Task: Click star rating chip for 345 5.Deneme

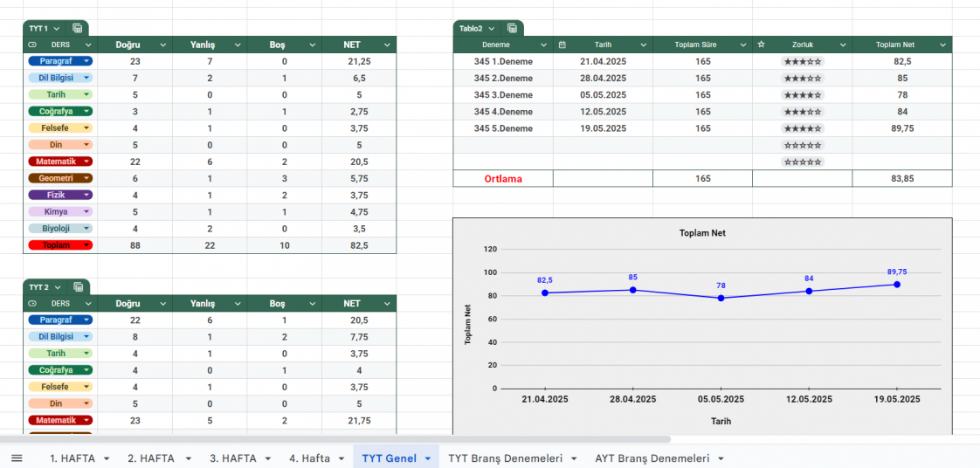Action: coord(802,128)
